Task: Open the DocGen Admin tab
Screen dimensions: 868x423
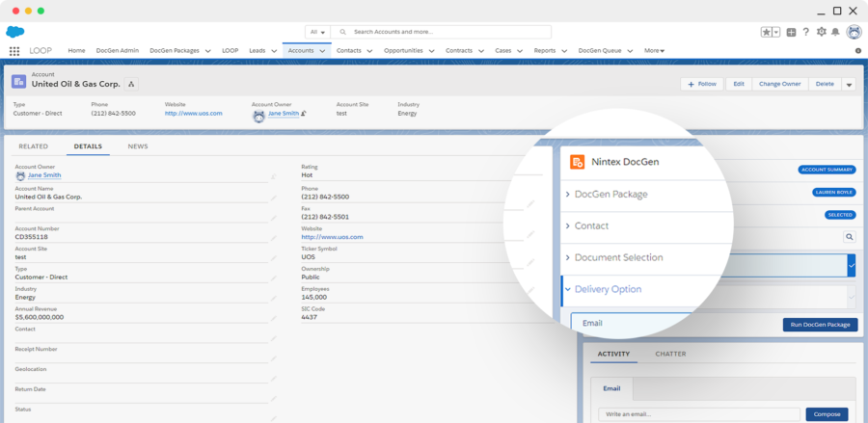Action: [118, 51]
